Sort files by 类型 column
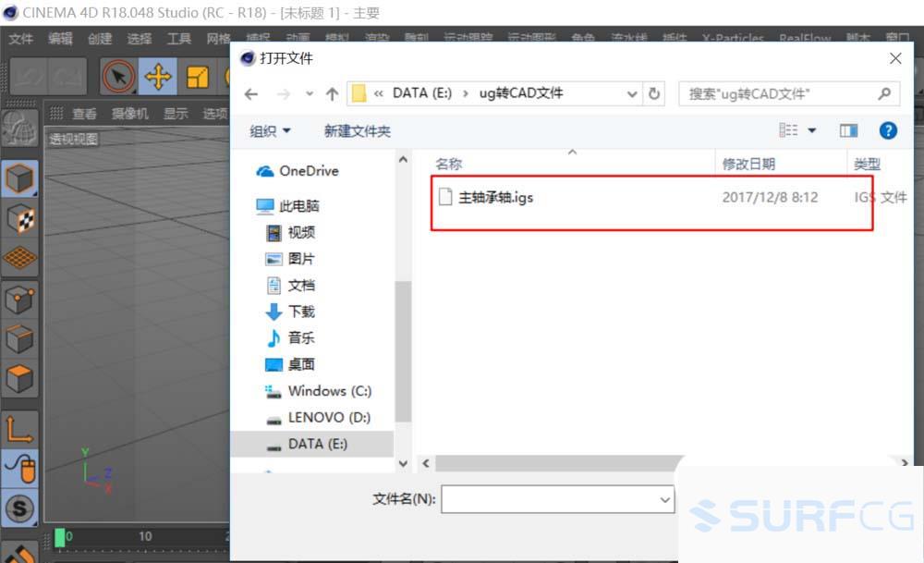Image resolution: width=924 pixels, height=563 pixels. tap(867, 164)
